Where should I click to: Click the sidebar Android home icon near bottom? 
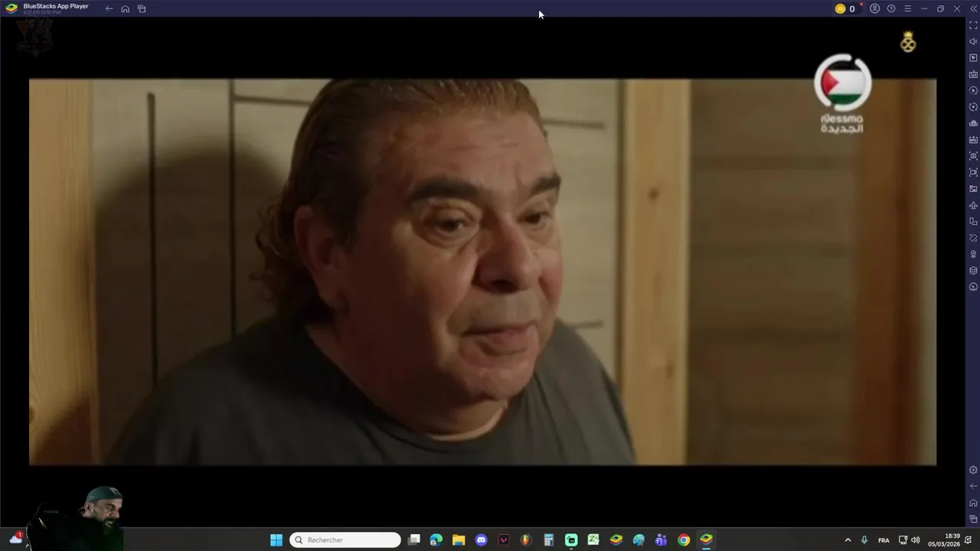coord(973,503)
